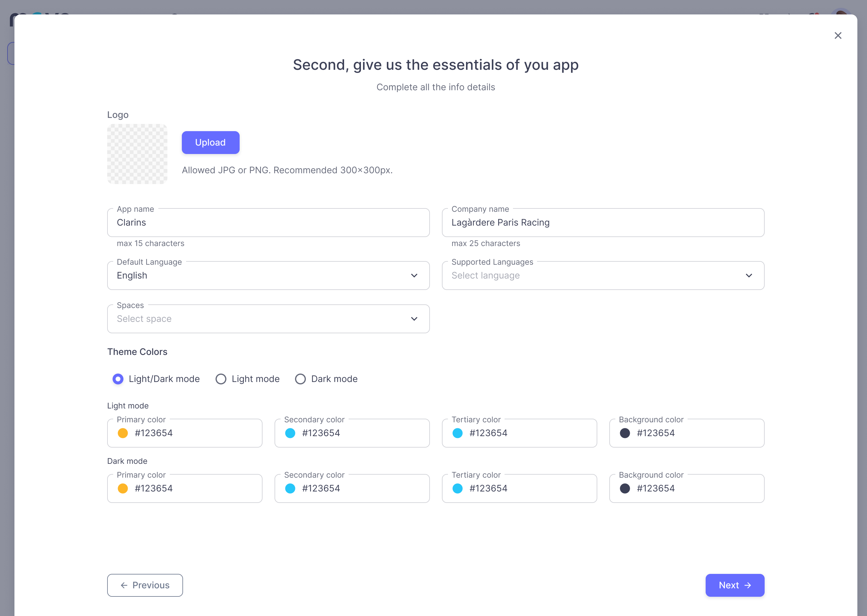Select the Light/Dark mode radio button

(x=118, y=379)
